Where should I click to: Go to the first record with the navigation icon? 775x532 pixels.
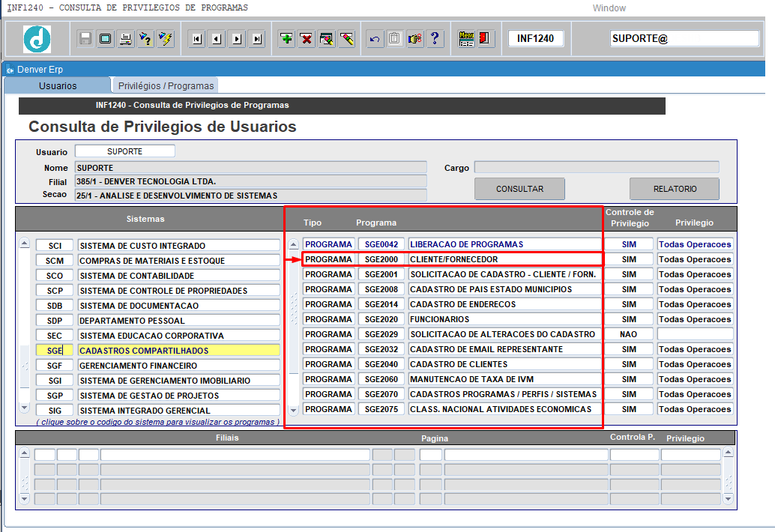pos(196,39)
